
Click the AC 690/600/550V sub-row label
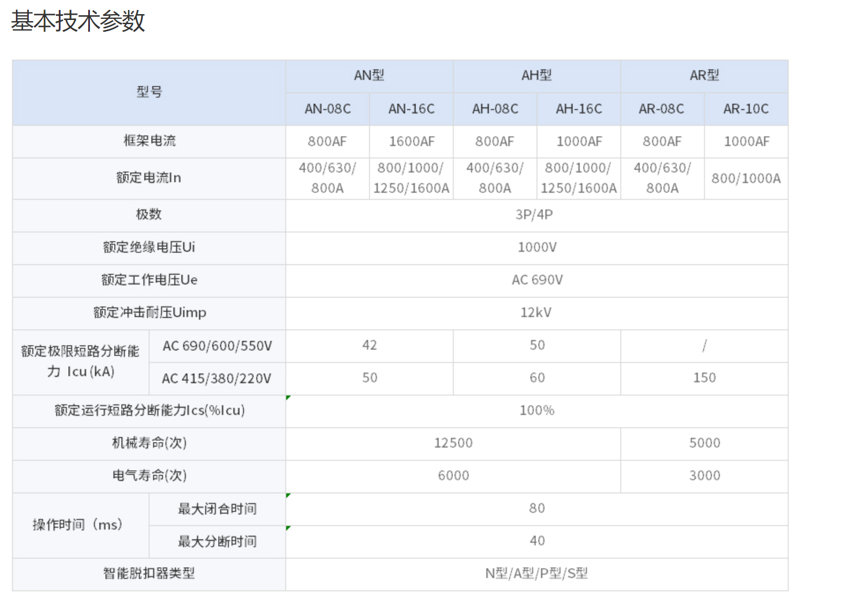tap(217, 346)
